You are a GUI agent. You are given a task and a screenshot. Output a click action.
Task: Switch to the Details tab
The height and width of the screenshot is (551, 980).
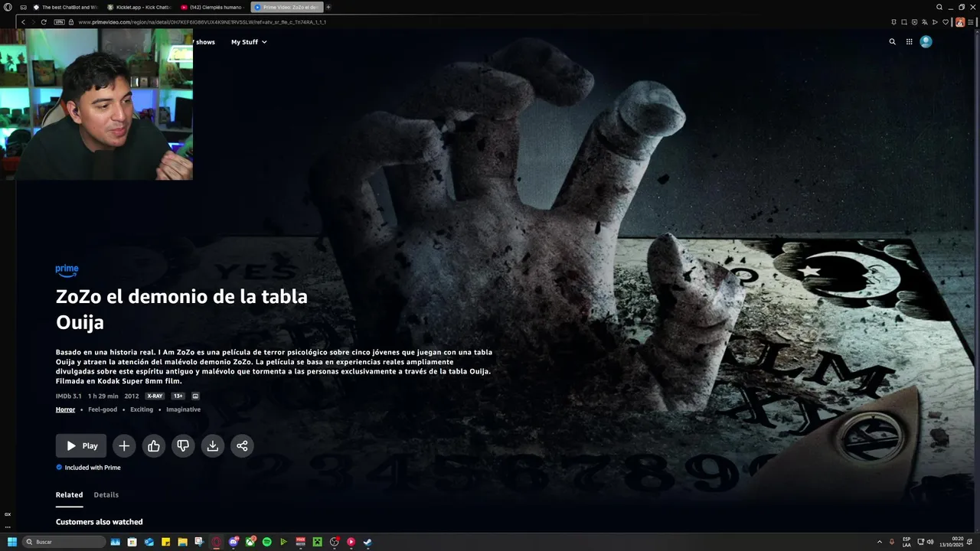tap(106, 494)
